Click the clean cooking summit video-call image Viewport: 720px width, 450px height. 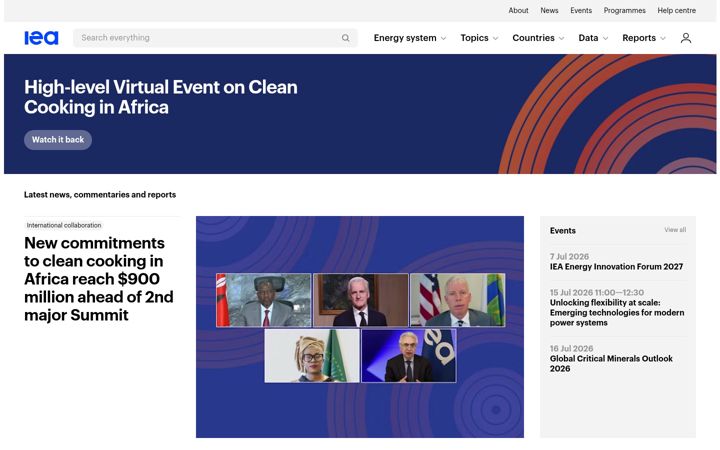pos(360,326)
